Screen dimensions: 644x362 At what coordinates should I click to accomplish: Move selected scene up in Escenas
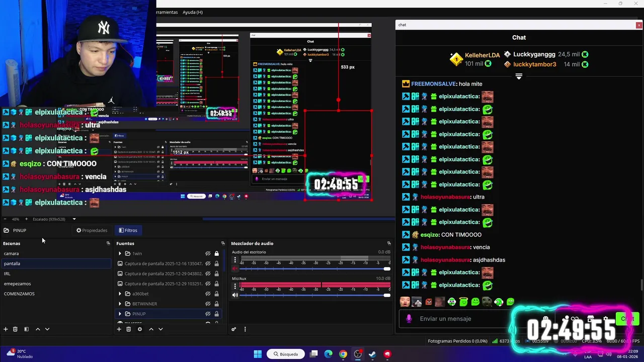(x=37, y=329)
